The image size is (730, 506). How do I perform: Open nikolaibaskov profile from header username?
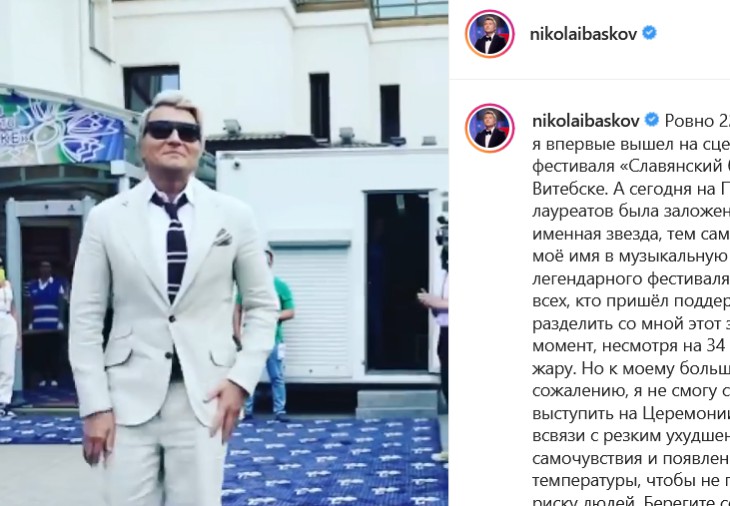583,34
